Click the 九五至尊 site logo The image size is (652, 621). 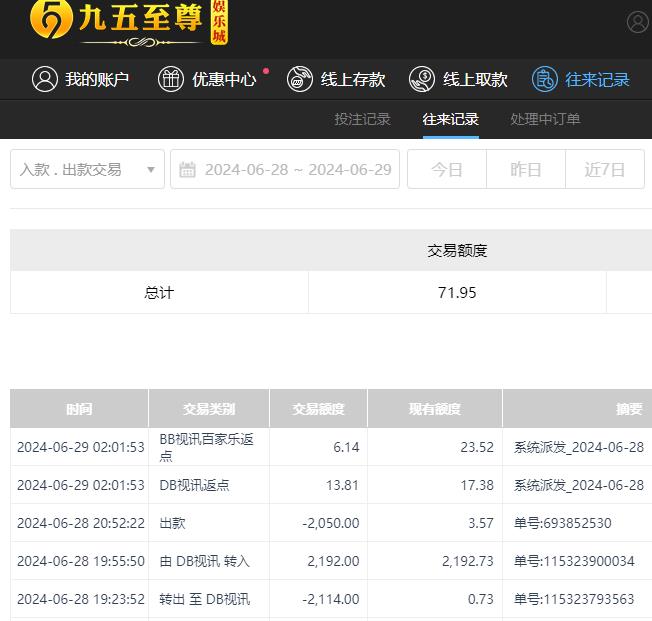pyautogui.click(x=128, y=24)
